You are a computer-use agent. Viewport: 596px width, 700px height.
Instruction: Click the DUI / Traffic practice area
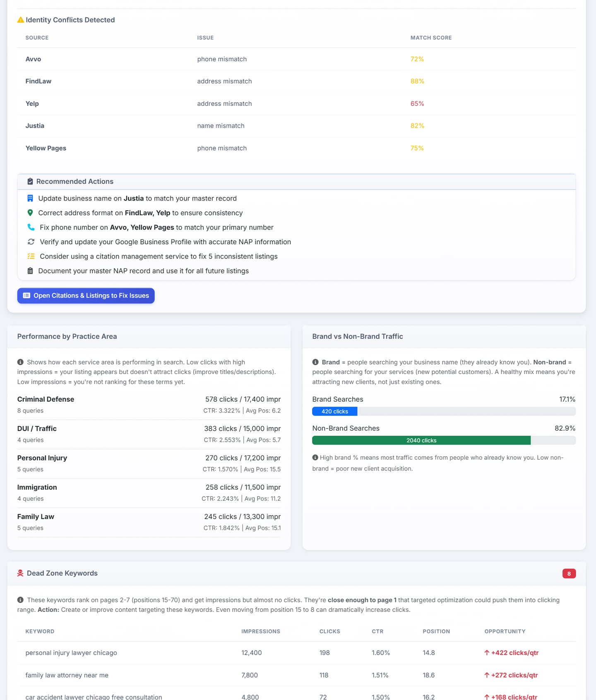[37, 429]
